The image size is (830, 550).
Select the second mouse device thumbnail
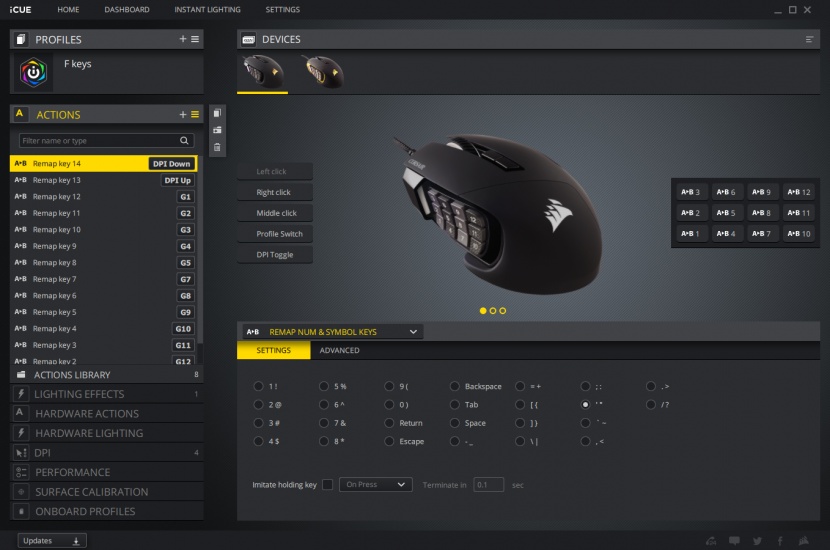coord(324,73)
